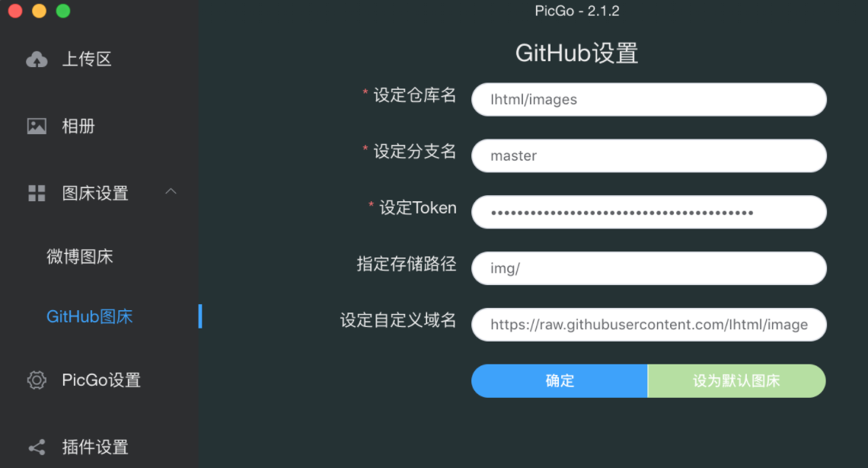Focus the 设定自定义域名 URL input field
This screenshot has width=868, height=468.
(x=649, y=325)
